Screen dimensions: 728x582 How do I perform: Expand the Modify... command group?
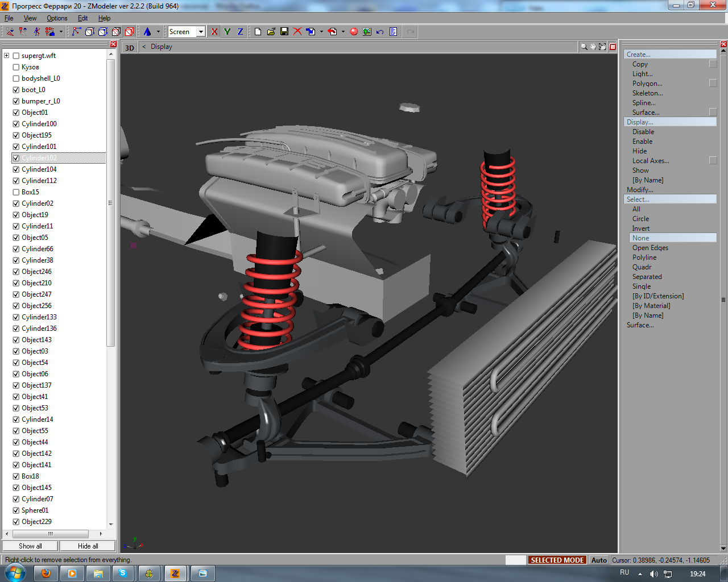click(640, 190)
